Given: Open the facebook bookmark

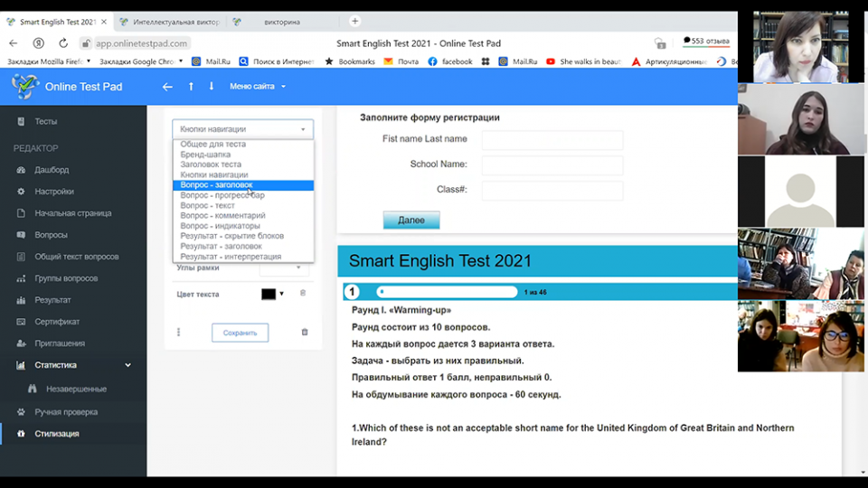Looking at the screenshot, I should 450,61.
